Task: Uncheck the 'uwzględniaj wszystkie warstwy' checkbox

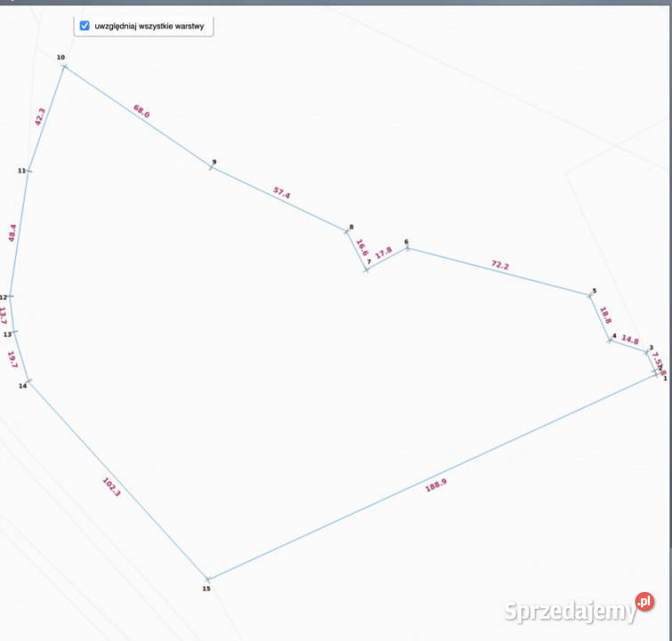Action: point(85,27)
